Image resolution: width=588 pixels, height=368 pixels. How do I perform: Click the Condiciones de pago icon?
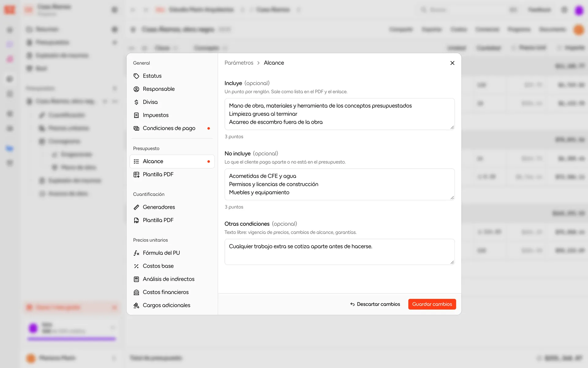[136, 128]
